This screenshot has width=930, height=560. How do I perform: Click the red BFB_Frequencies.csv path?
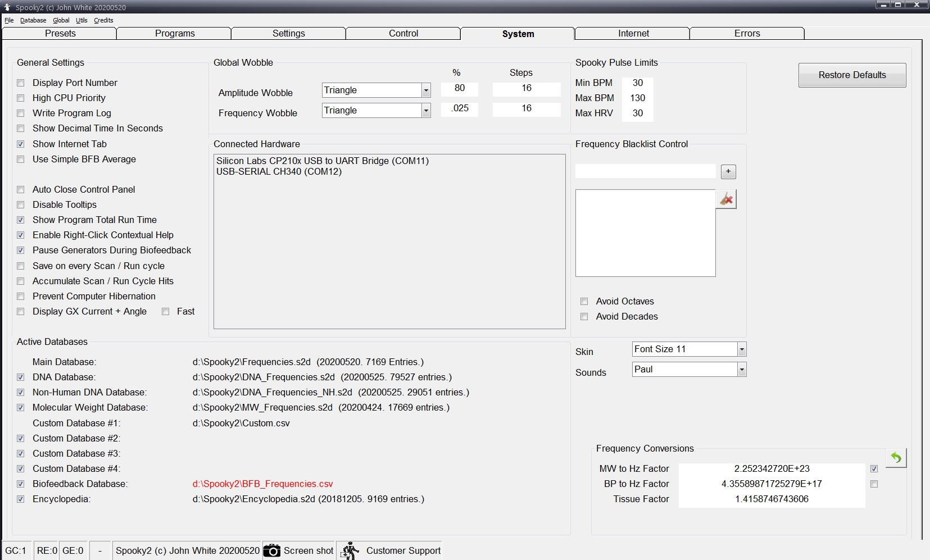262,484
